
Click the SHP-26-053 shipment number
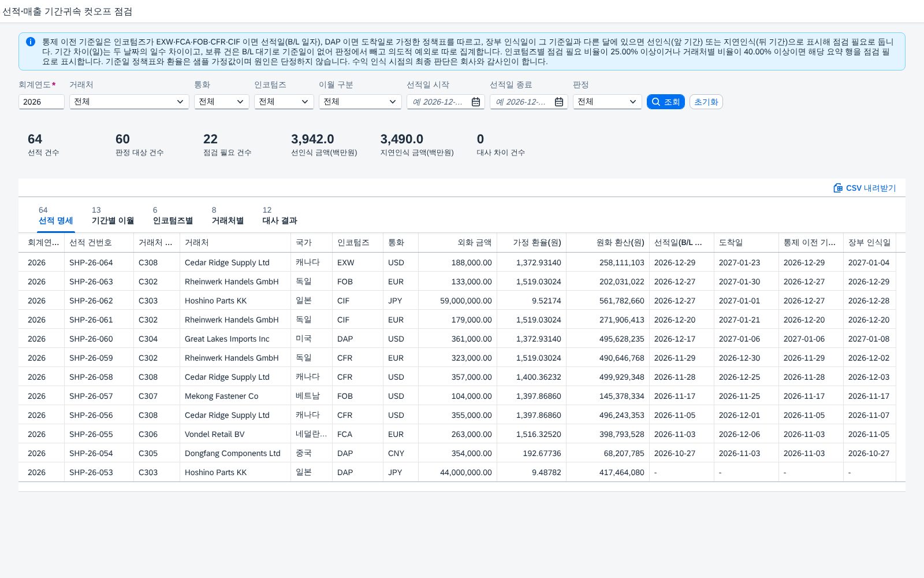coord(91,472)
